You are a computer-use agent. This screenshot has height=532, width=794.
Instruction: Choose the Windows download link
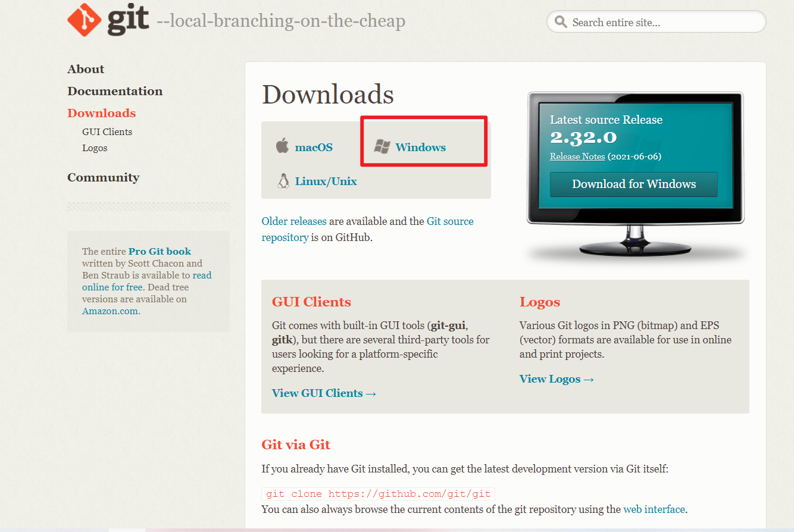click(x=420, y=147)
